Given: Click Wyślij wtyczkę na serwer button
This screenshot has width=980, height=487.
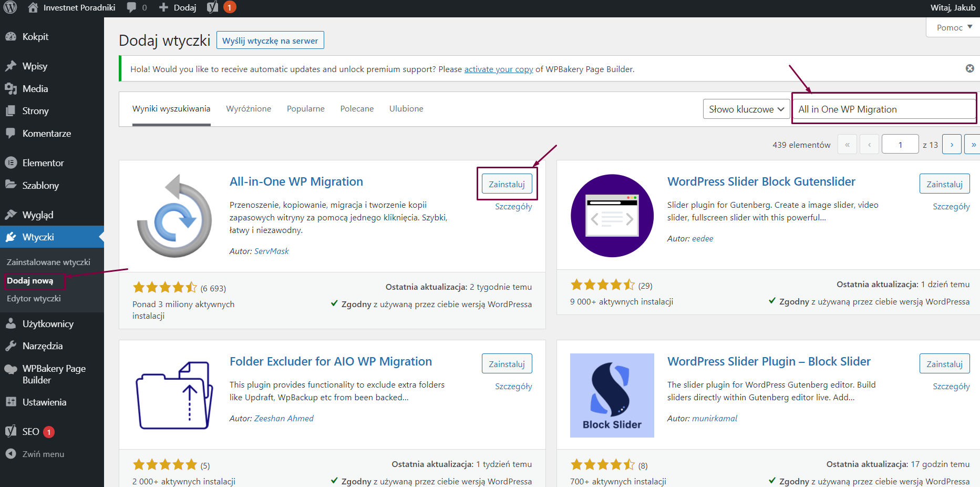Looking at the screenshot, I should [x=270, y=40].
